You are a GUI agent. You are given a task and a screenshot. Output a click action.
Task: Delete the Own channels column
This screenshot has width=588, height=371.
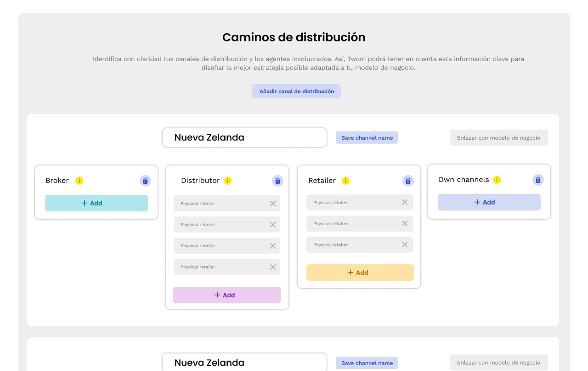pyautogui.click(x=538, y=180)
